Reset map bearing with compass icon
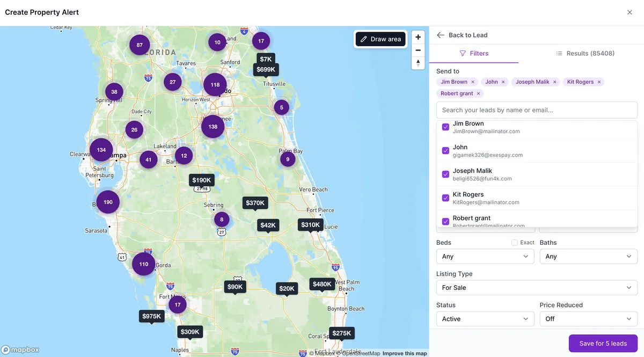This screenshot has height=357, width=644. point(418,63)
